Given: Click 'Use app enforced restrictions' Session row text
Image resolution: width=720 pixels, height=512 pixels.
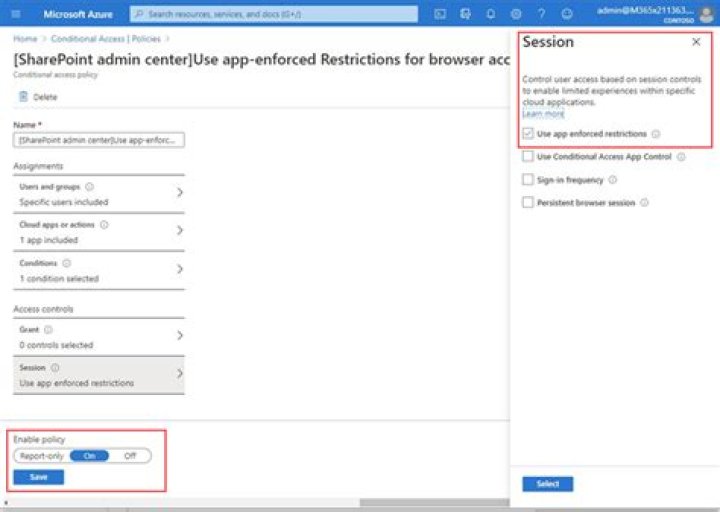Looking at the screenshot, I should [x=77, y=383].
